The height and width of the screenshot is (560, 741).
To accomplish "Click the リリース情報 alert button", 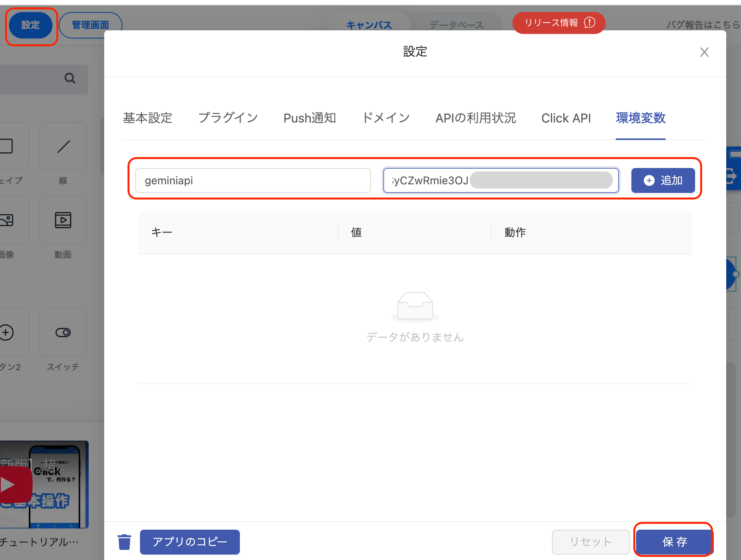I will click(x=559, y=23).
